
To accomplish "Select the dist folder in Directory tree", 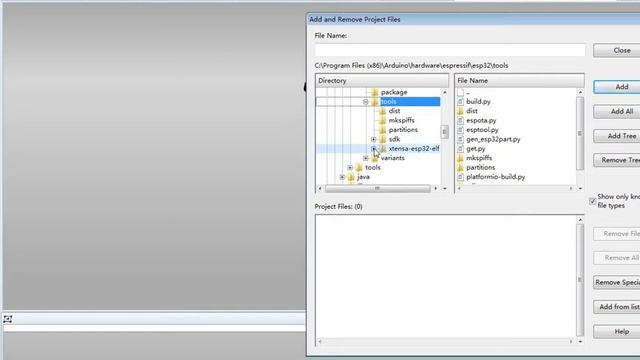I will [x=394, y=111].
